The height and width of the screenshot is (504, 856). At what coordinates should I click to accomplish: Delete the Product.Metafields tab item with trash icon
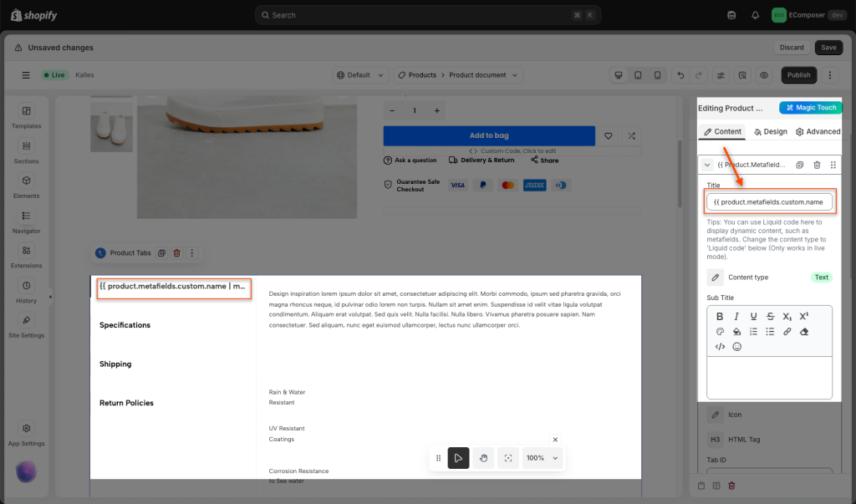click(817, 165)
